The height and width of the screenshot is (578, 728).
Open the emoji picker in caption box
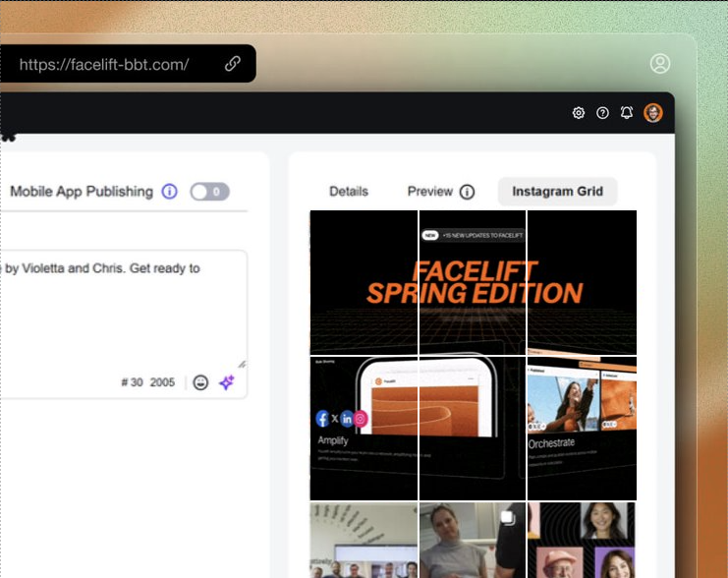coord(200,382)
